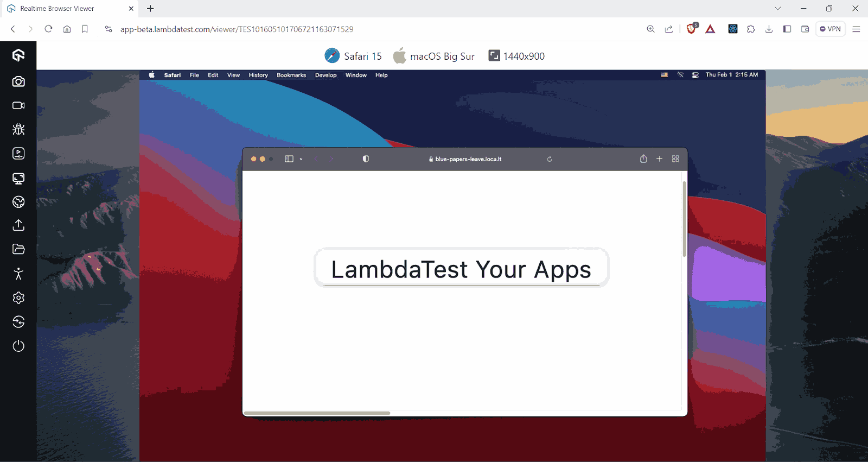Screen dimensions: 868x462
Task: Click Safari share icon
Action: tap(643, 159)
